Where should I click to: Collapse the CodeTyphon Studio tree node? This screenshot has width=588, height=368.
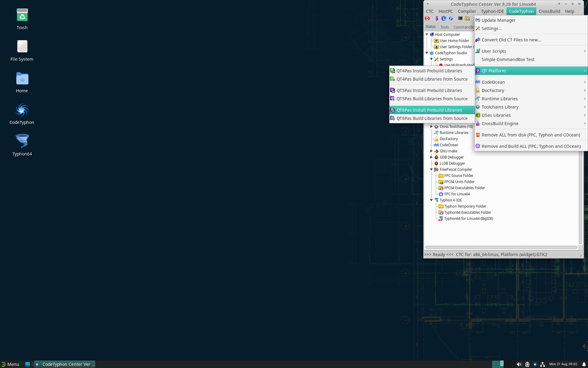[x=427, y=53]
